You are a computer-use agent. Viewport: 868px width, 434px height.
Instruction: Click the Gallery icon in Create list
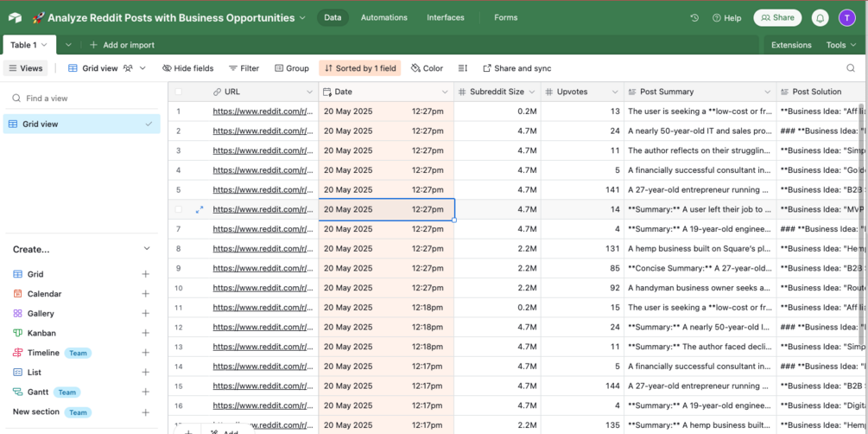click(18, 313)
